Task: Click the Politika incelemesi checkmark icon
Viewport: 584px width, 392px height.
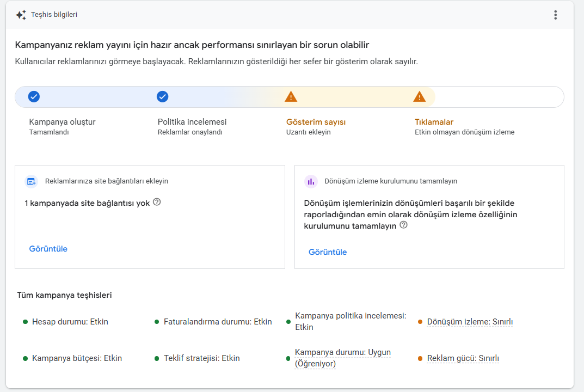Action: (162, 97)
